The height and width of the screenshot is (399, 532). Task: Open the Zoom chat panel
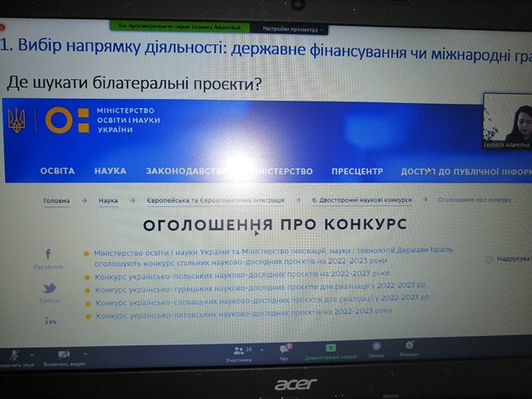(284, 352)
